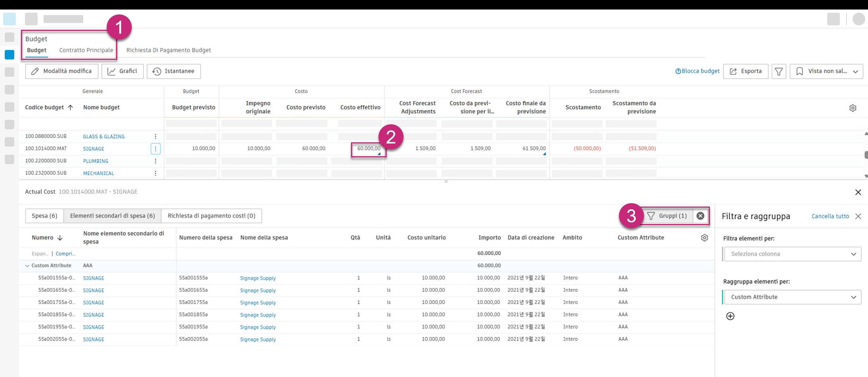Collapse the Custom Attribute AAA group
868x377 pixels.
point(27,266)
